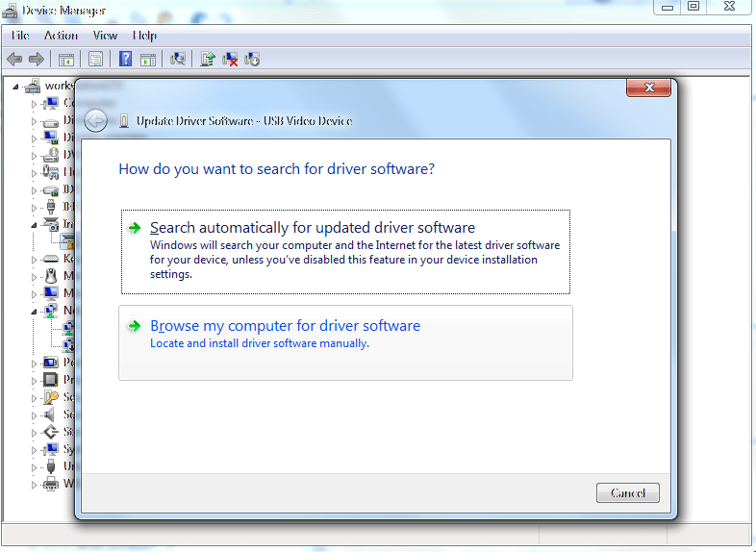The width and height of the screenshot is (756, 552).
Task: Toggle the Show/Hide Action Pane toolbar icon
Action: (x=148, y=60)
